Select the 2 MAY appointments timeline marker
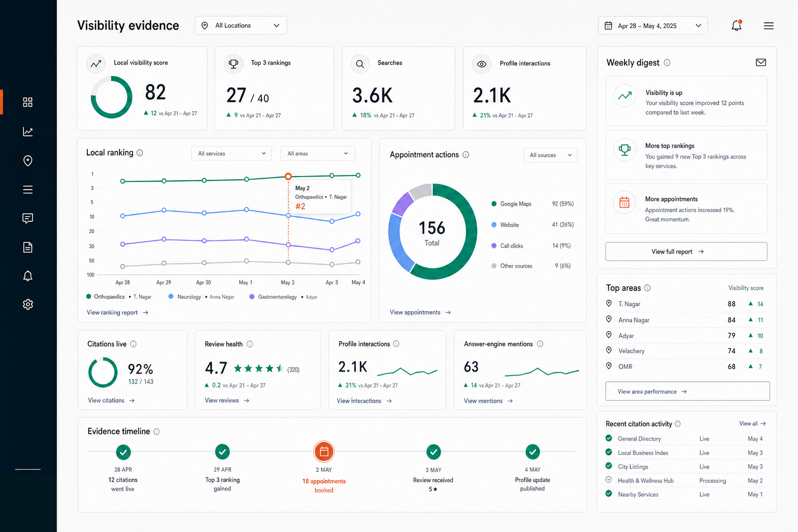 tap(324, 452)
